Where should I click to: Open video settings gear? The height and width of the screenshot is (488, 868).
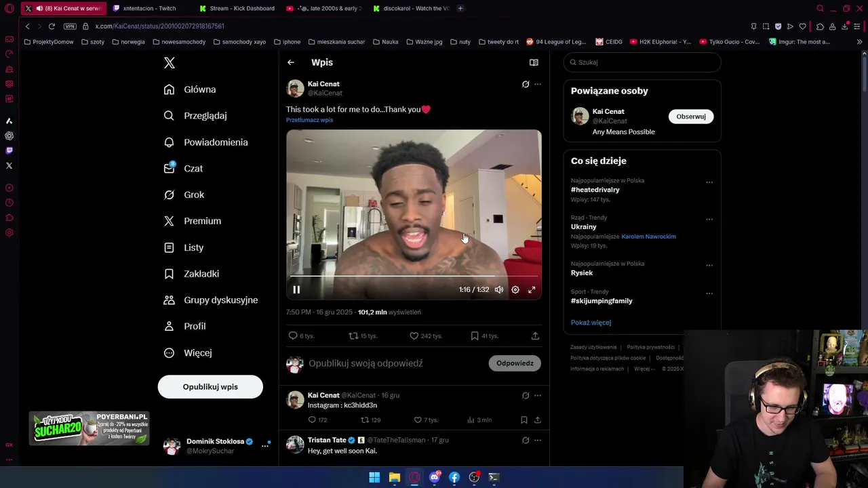click(515, 289)
